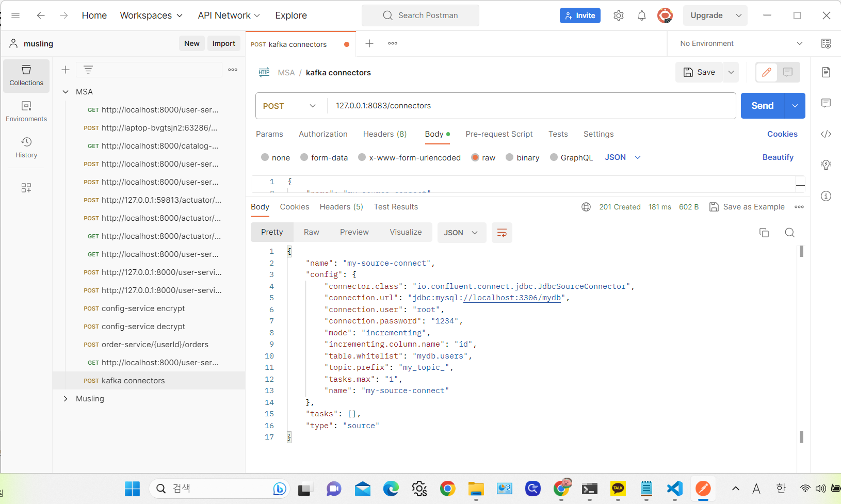Switch to the Visualize response view

[x=406, y=232]
